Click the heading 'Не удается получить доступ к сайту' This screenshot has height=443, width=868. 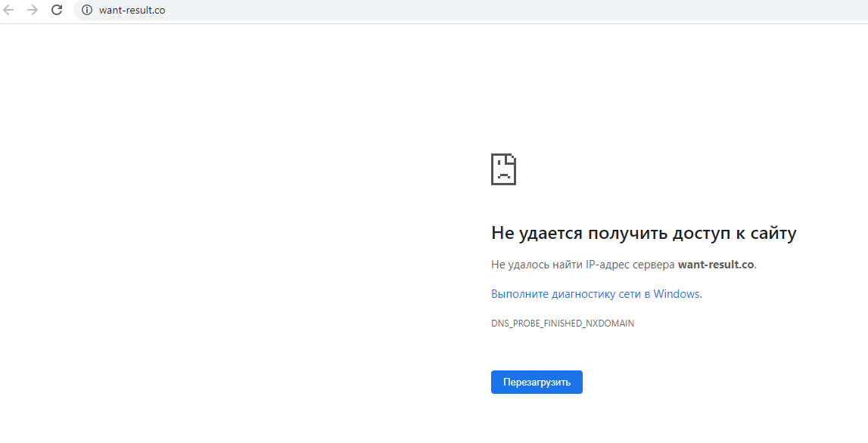644,234
